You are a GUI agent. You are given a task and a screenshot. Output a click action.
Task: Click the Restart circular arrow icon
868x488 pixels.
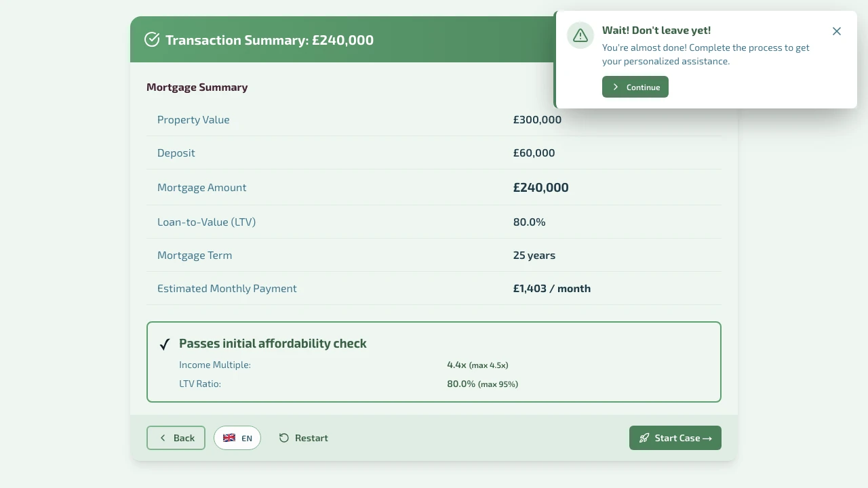click(x=284, y=438)
